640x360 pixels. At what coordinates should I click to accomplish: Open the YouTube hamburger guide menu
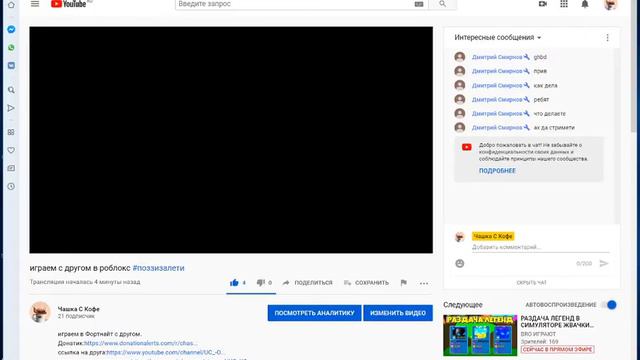coord(35,4)
